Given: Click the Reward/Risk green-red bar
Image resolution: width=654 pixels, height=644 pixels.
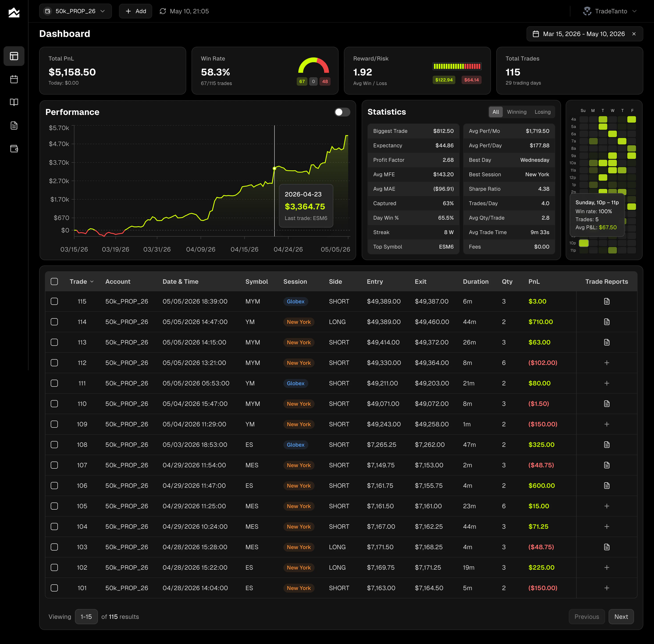Looking at the screenshot, I should point(457,66).
